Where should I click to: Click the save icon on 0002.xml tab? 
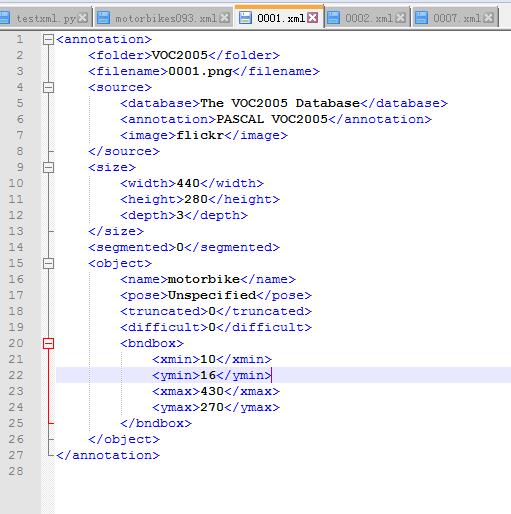point(333,18)
